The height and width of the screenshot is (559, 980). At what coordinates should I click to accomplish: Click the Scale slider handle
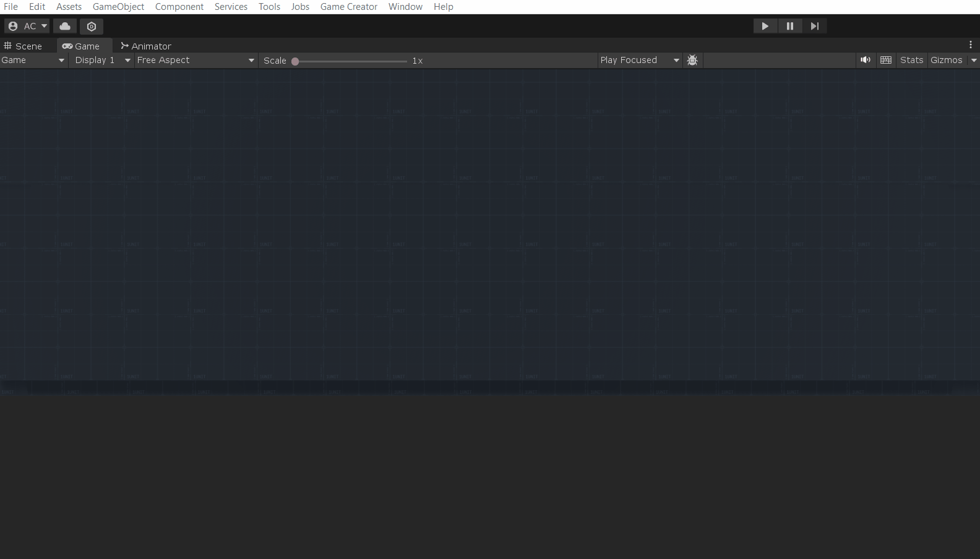click(x=296, y=61)
